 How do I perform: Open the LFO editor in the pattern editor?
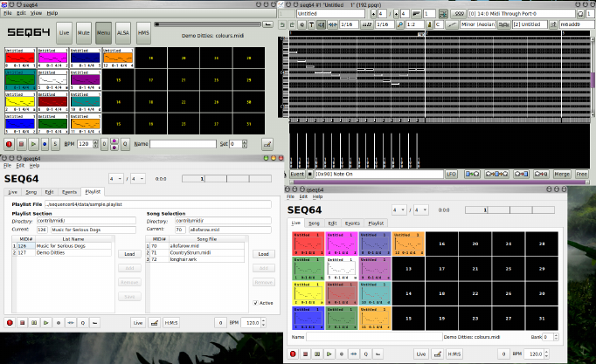(452, 175)
